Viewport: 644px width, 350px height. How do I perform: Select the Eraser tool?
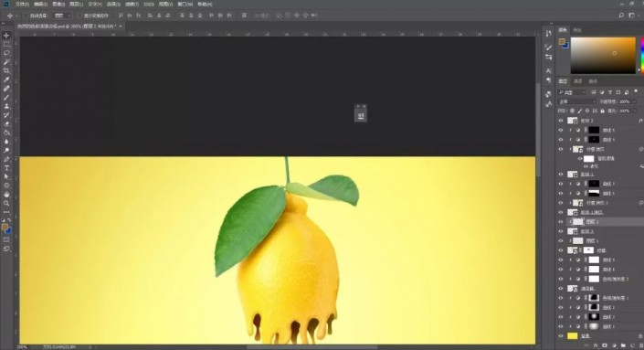click(6, 123)
